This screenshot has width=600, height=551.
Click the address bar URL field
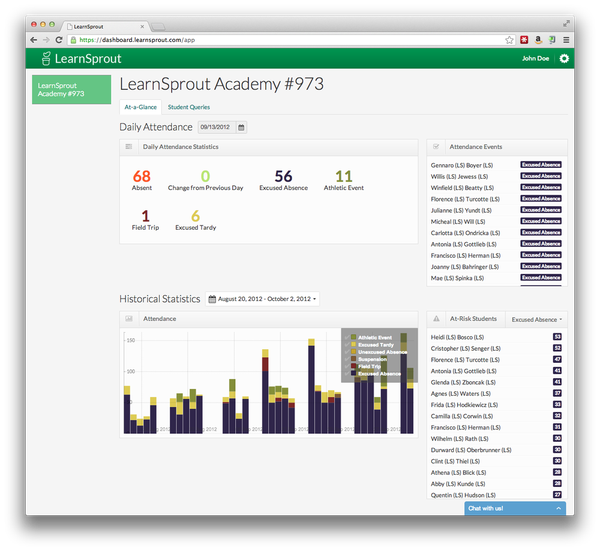point(291,40)
